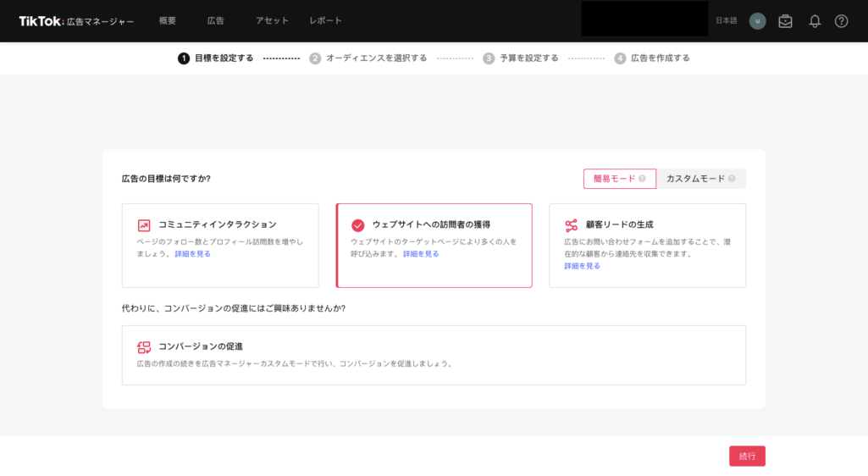Open the アセット menu

pos(272,21)
